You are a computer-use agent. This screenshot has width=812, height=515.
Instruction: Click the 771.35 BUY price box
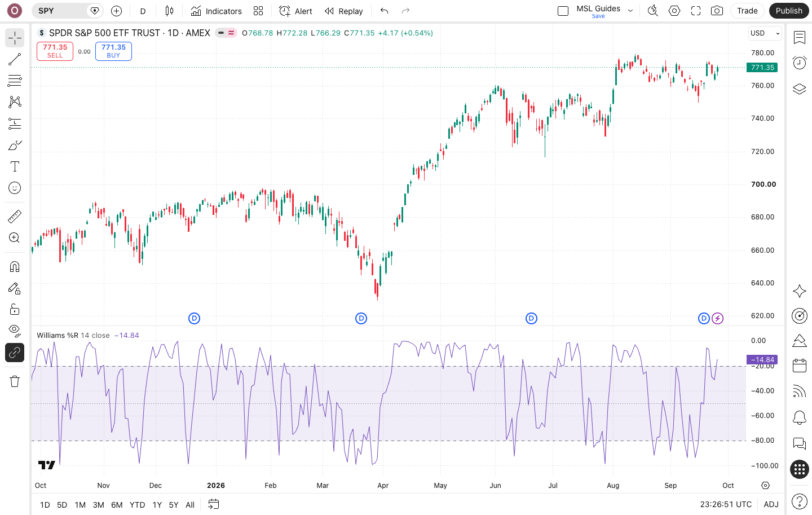coord(113,51)
